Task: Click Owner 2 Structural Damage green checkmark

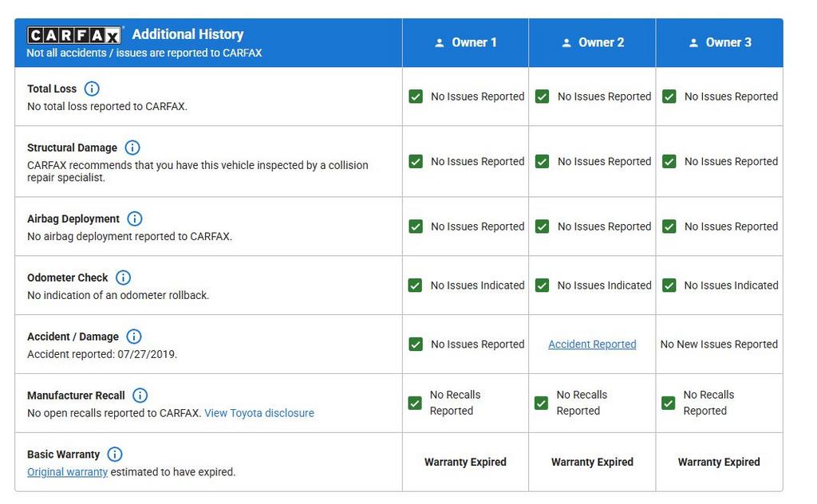Action: pyautogui.click(x=543, y=161)
